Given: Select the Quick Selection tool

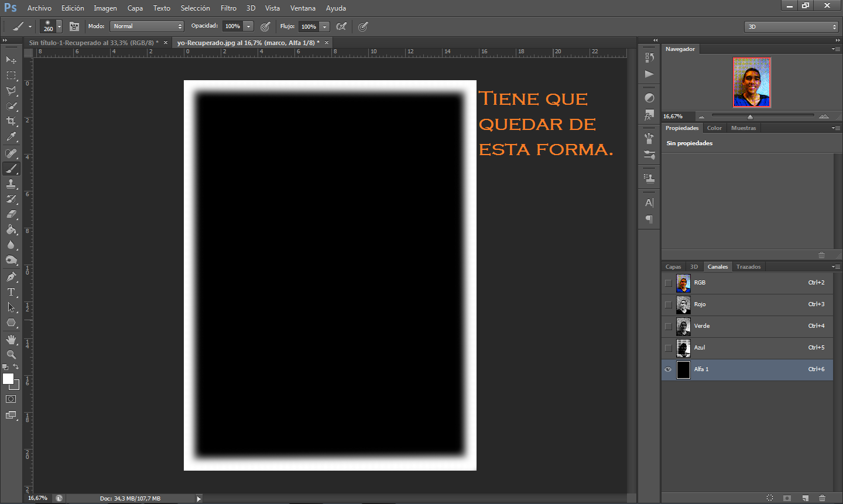Looking at the screenshot, I should pos(11,106).
